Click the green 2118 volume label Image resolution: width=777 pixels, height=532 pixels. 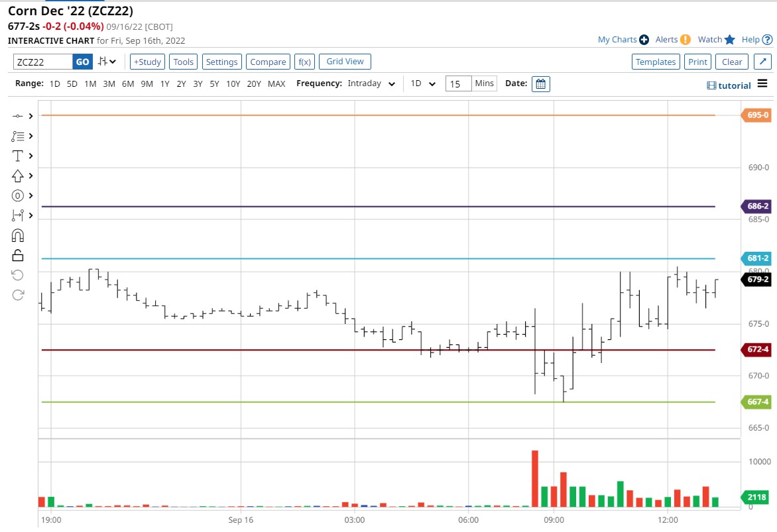(756, 497)
